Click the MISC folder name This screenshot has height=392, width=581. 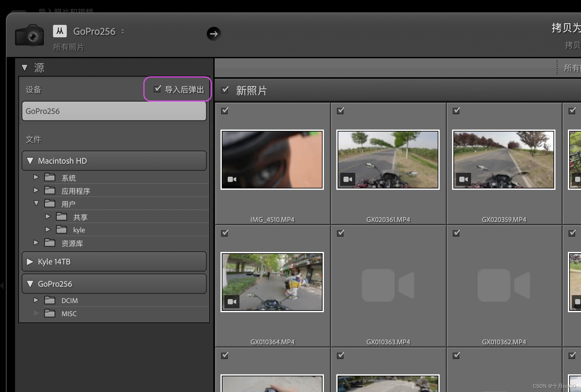(69, 314)
